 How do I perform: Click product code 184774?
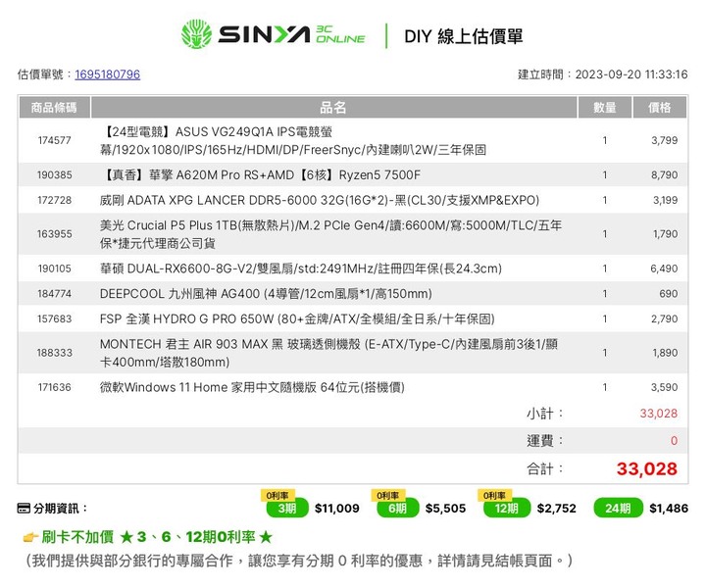click(55, 294)
